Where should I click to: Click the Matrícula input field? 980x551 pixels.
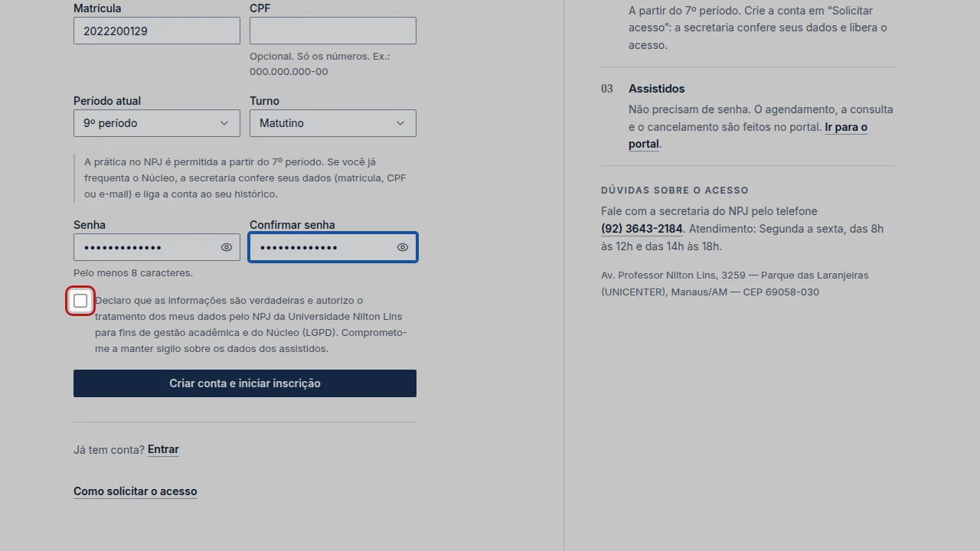coord(157,31)
